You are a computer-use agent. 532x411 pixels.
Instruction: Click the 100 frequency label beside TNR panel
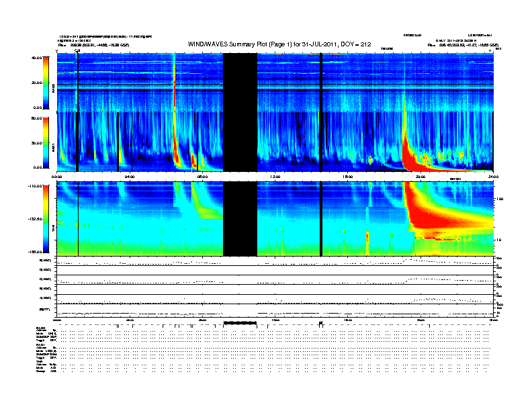(x=500, y=199)
